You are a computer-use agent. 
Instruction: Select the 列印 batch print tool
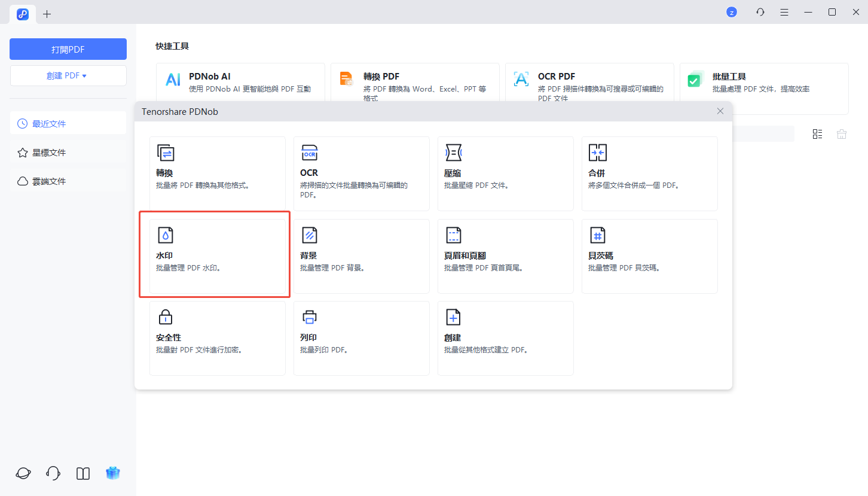361,338
